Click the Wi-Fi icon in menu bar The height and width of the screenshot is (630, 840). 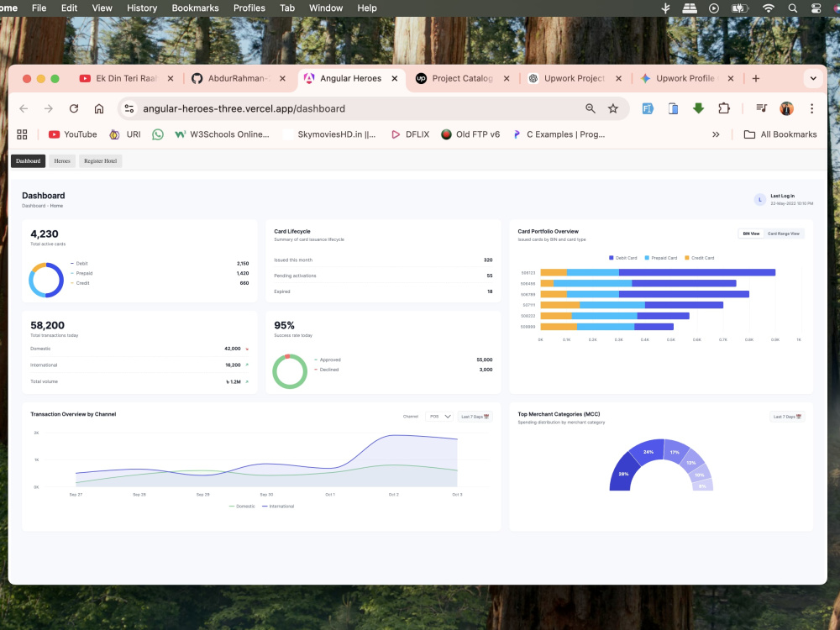(x=769, y=8)
